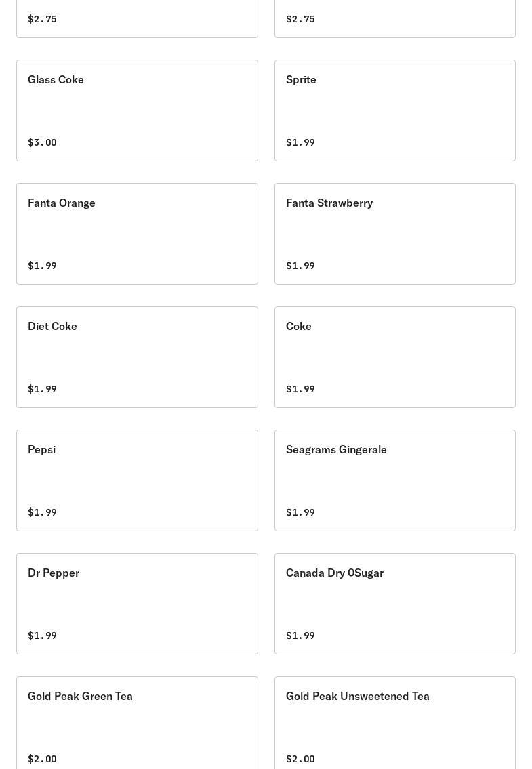Open the Seagrams Gingerale item

394,480
